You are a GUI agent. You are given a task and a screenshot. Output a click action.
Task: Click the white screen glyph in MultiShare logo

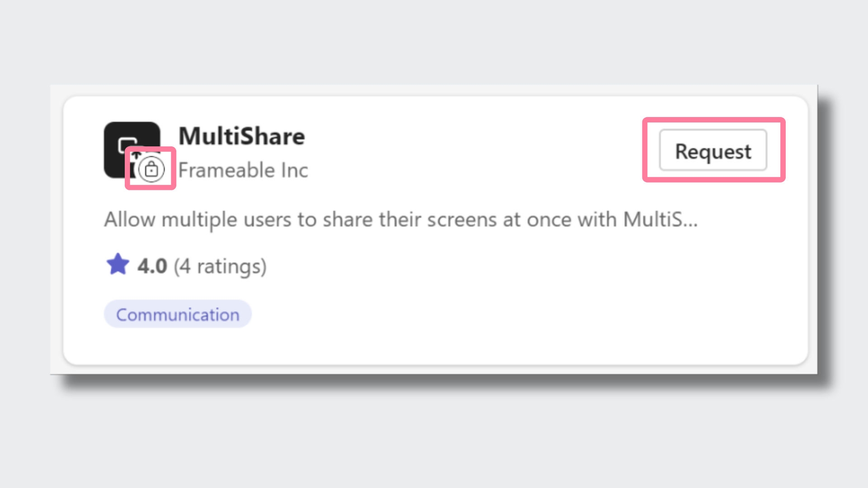coord(127,145)
